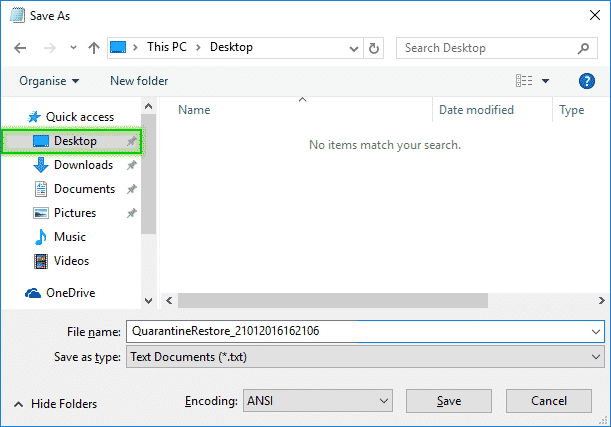Click the Cancel button

tap(549, 373)
